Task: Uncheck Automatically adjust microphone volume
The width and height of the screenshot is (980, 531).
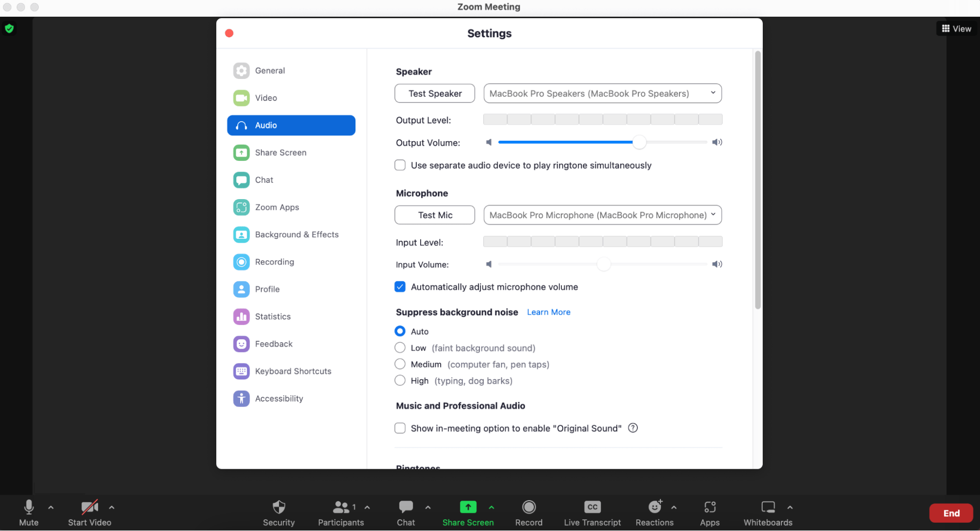Action: pyautogui.click(x=400, y=287)
